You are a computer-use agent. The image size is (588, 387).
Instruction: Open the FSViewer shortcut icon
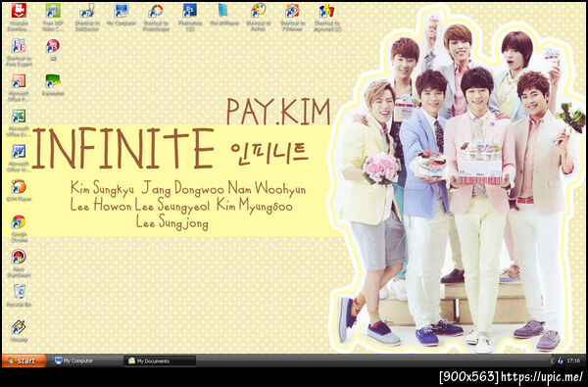click(x=292, y=17)
